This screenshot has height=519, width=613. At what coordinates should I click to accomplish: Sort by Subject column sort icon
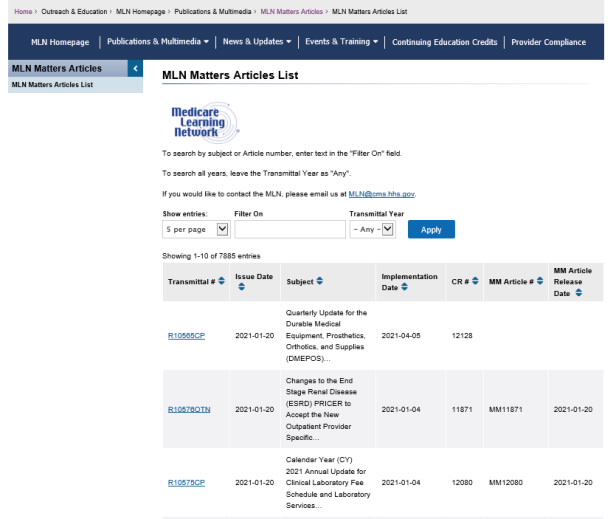[x=319, y=282]
